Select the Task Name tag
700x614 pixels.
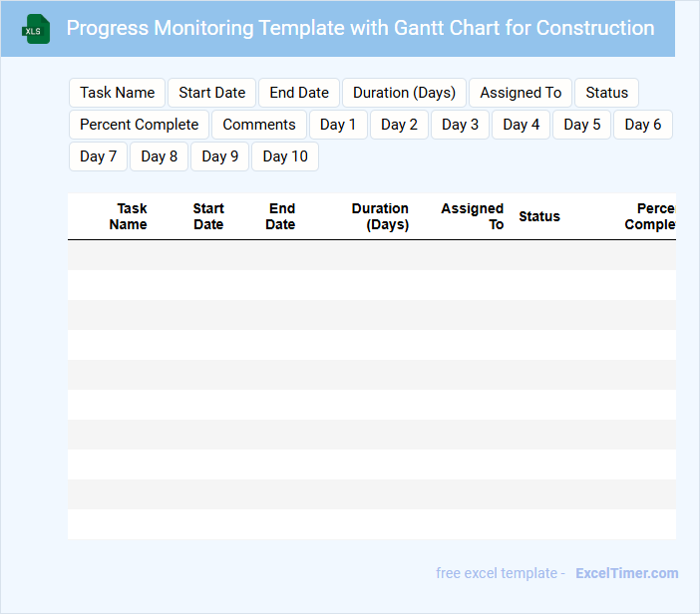coord(118,93)
